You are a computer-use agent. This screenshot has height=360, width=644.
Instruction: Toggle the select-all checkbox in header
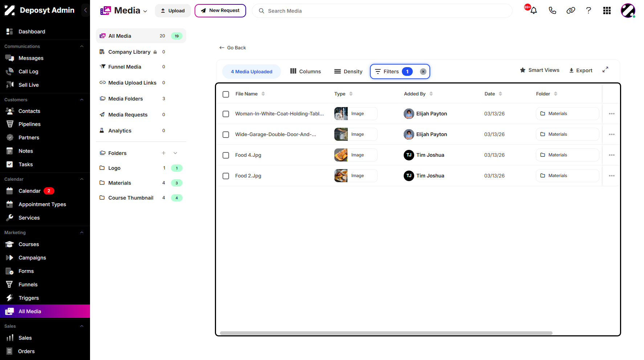(226, 94)
